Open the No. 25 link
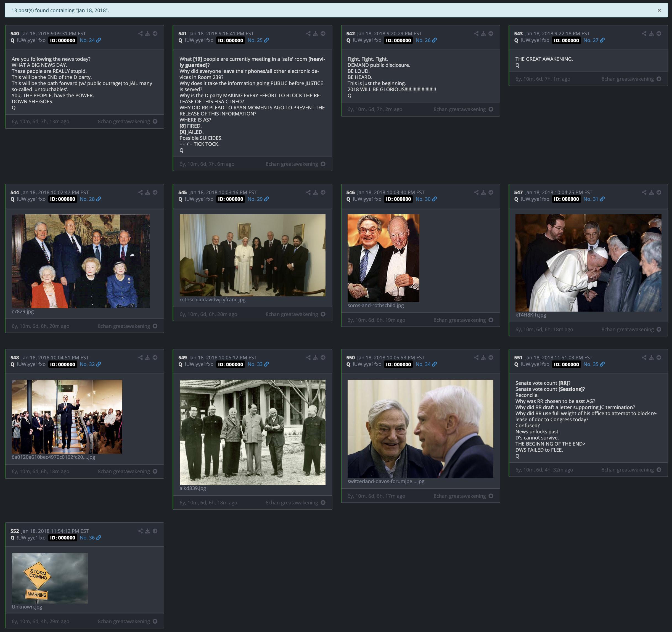 258,40
